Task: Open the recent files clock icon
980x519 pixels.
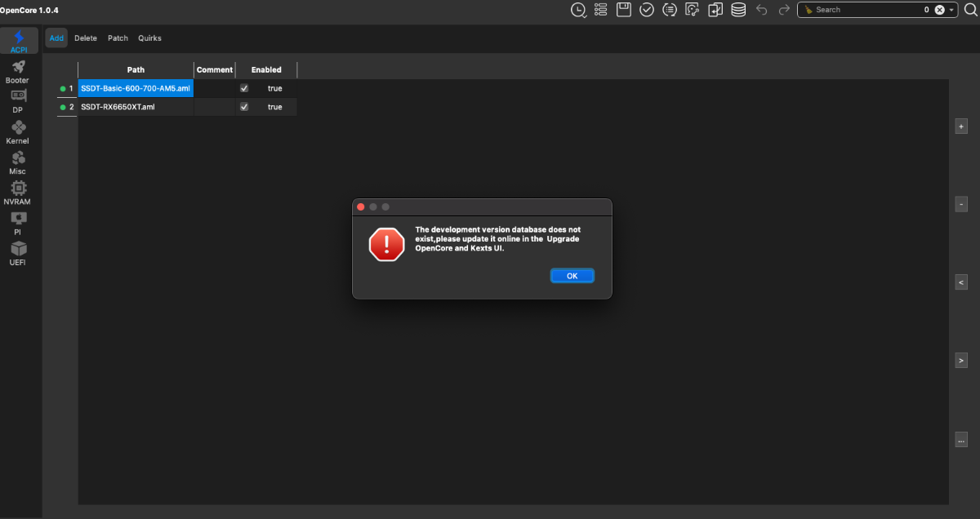Action: coord(578,10)
